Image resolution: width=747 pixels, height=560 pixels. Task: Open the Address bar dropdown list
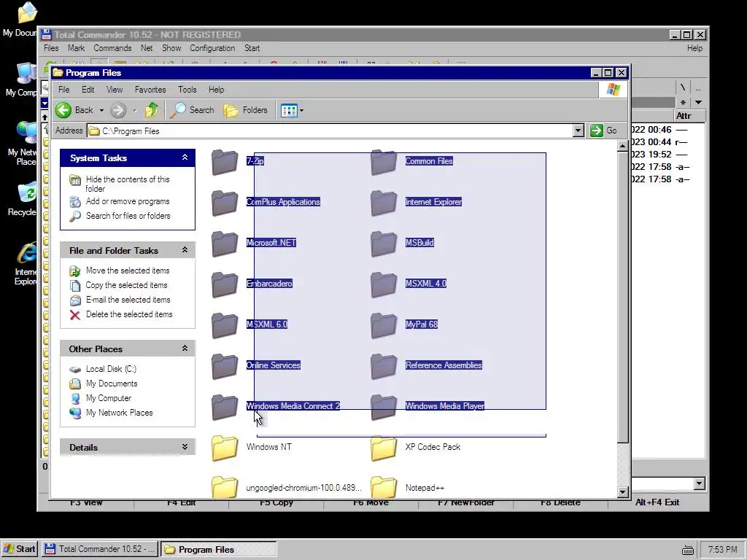[x=578, y=131]
